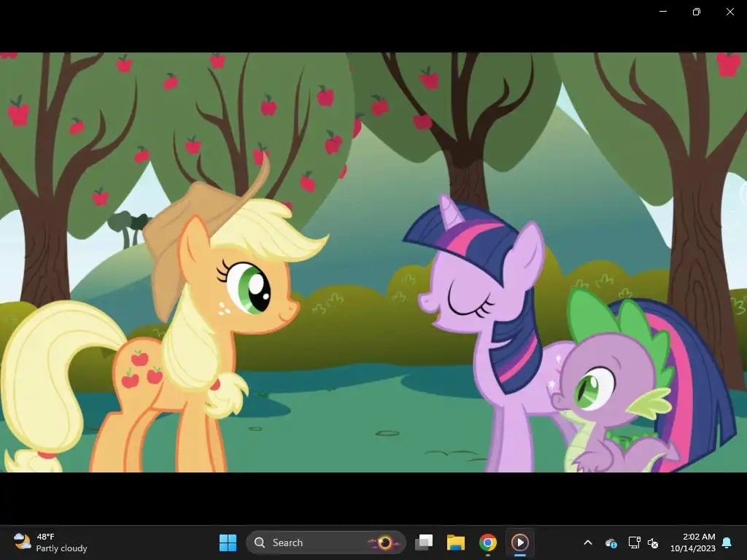This screenshot has height=560, width=747.
Task: Click the muted volume tray icon
Action: 653,542
